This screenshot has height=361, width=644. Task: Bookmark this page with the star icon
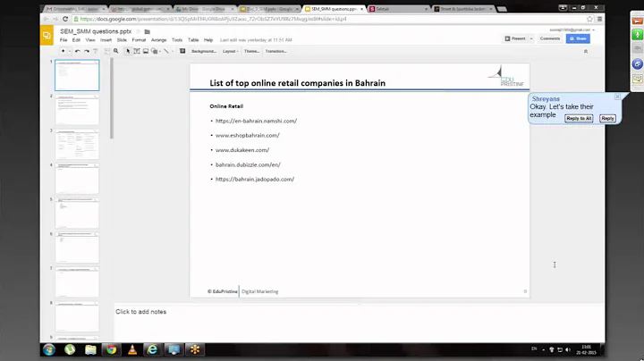589,19
